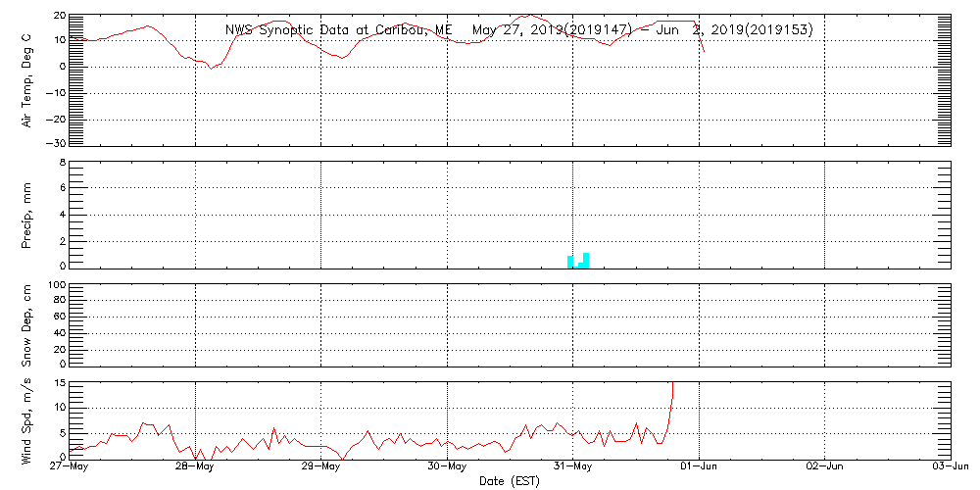Click the 'Precip, mm' axis label
Image resolution: width=980 pixels, height=490 pixels.
[x=27, y=213]
